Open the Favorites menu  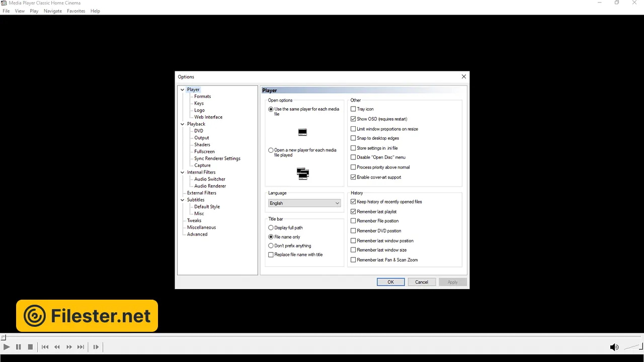[x=76, y=11]
